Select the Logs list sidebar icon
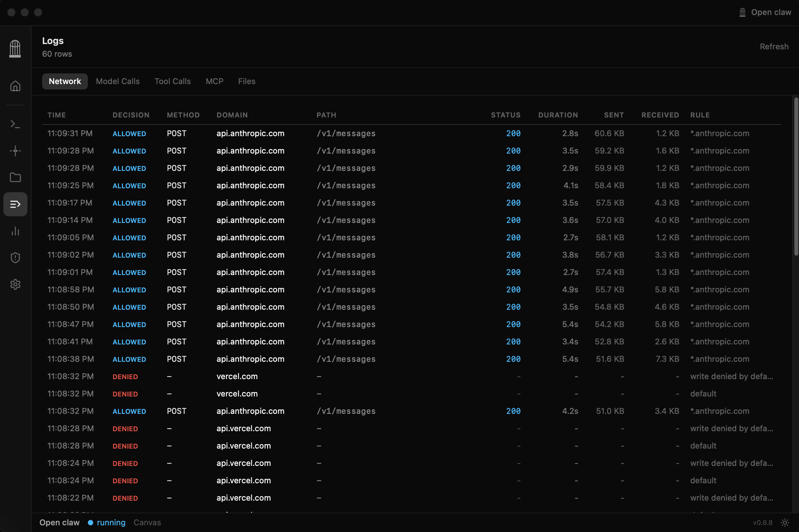 click(15, 204)
